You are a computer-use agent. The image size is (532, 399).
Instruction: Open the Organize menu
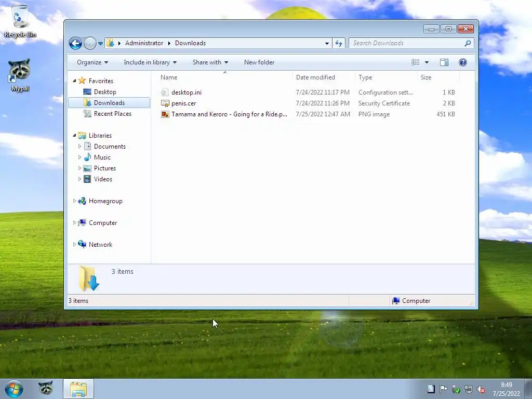point(92,62)
